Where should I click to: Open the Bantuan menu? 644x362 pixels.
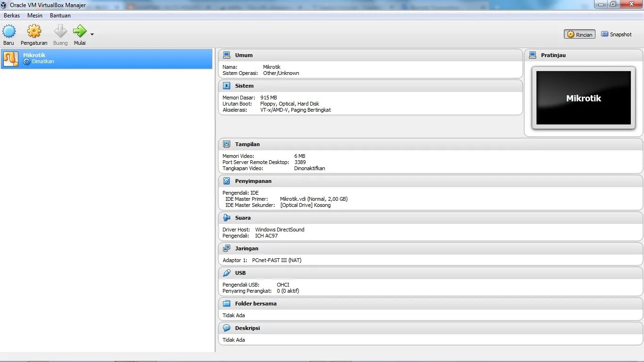click(60, 16)
